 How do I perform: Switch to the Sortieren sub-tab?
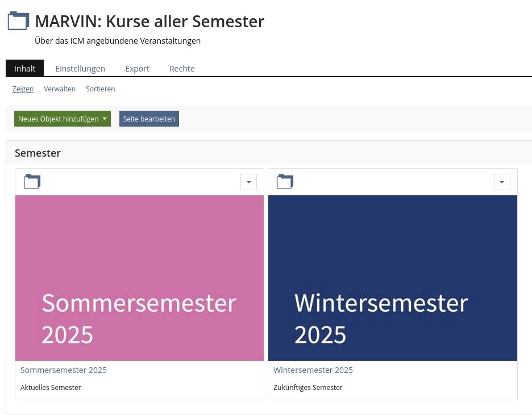point(100,89)
